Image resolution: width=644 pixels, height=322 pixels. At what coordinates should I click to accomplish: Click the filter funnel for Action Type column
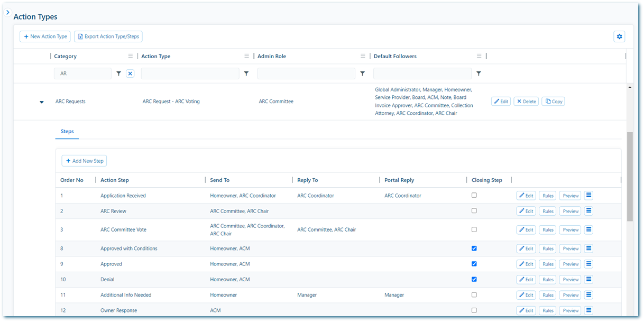click(x=246, y=74)
